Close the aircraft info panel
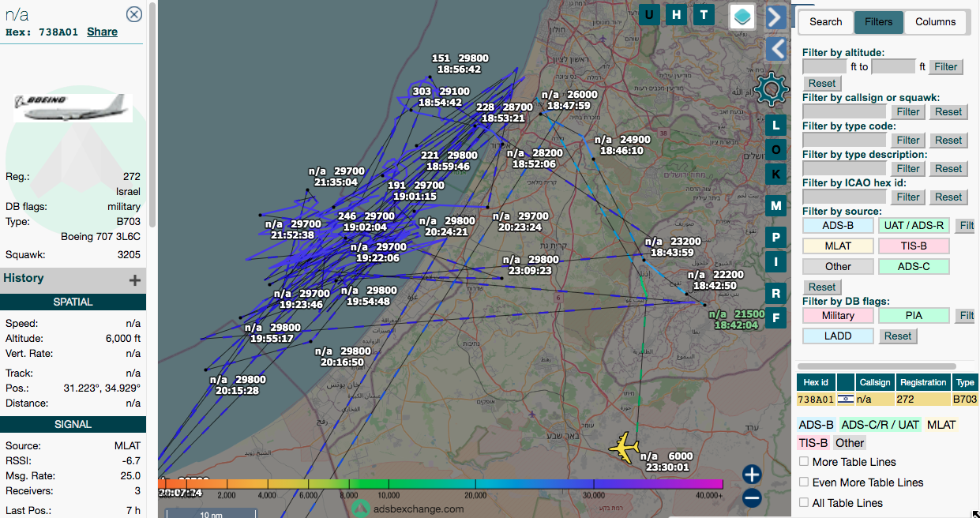Screen dimensions: 980x518 click(x=134, y=14)
